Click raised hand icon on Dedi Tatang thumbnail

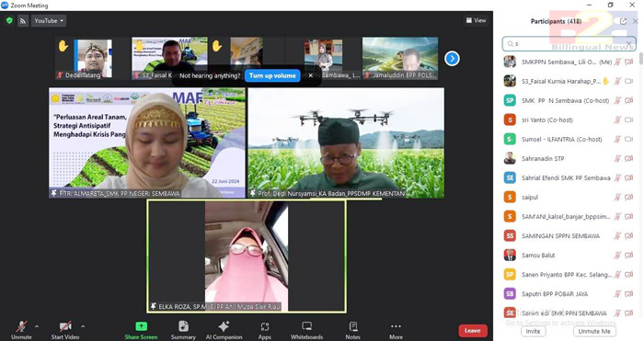(63, 46)
